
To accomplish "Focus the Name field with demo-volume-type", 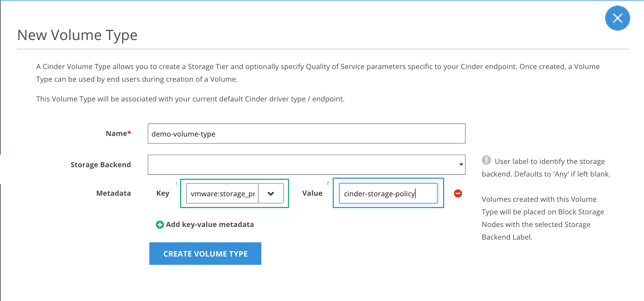I will (x=306, y=134).
